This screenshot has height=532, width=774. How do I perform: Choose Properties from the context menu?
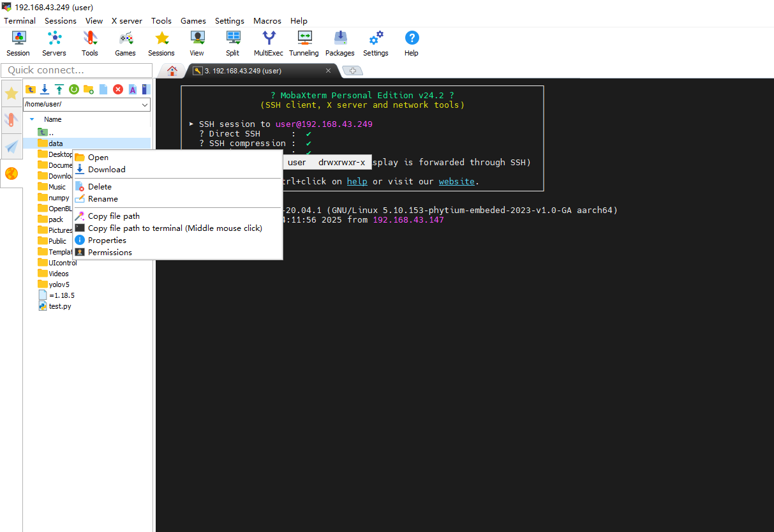click(177, 240)
